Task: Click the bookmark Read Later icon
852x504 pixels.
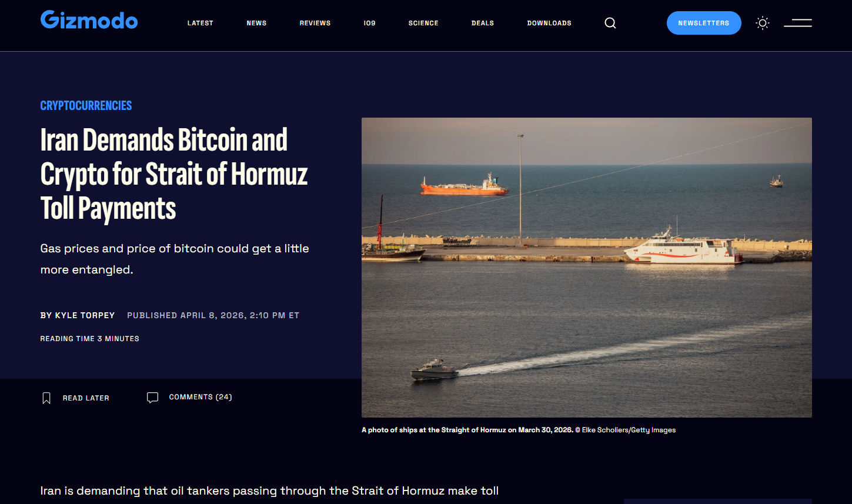Action: [x=46, y=398]
